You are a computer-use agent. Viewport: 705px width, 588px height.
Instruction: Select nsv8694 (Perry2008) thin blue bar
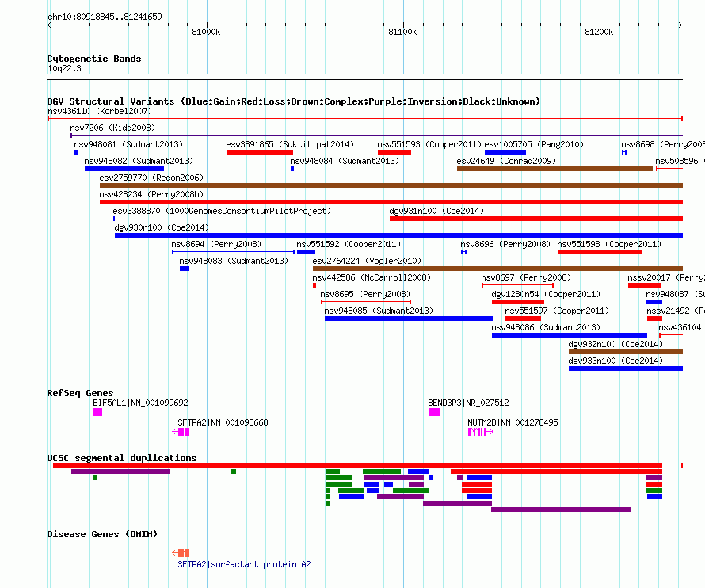point(233,252)
